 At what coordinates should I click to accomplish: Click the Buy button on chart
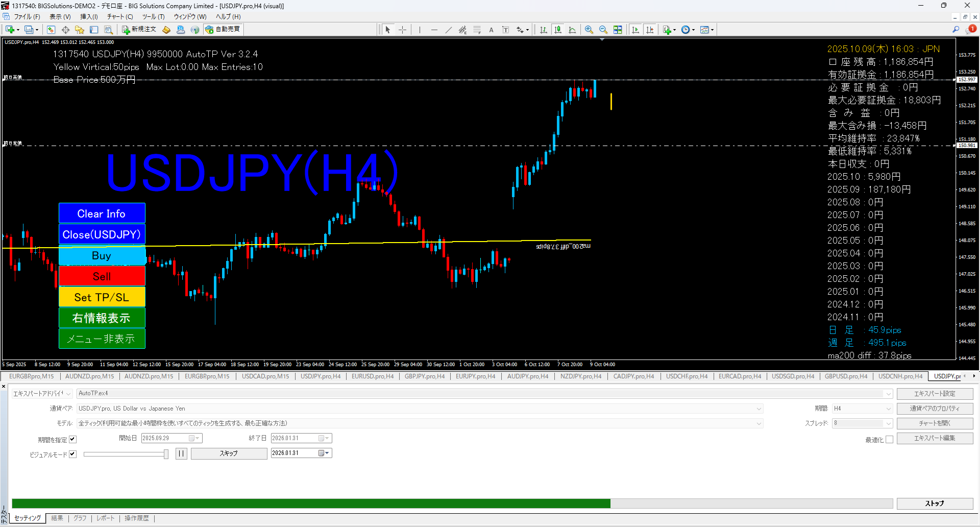[x=102, y=255]
